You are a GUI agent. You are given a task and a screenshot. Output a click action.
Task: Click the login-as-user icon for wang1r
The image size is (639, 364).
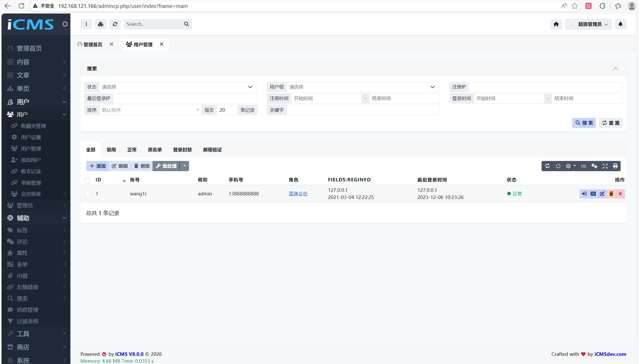click(x=584, y=194)
